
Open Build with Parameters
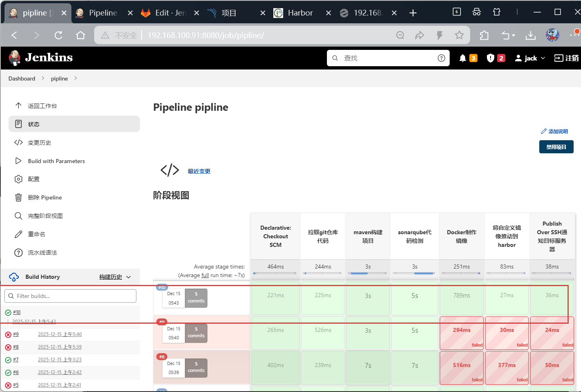coord(74,161)
